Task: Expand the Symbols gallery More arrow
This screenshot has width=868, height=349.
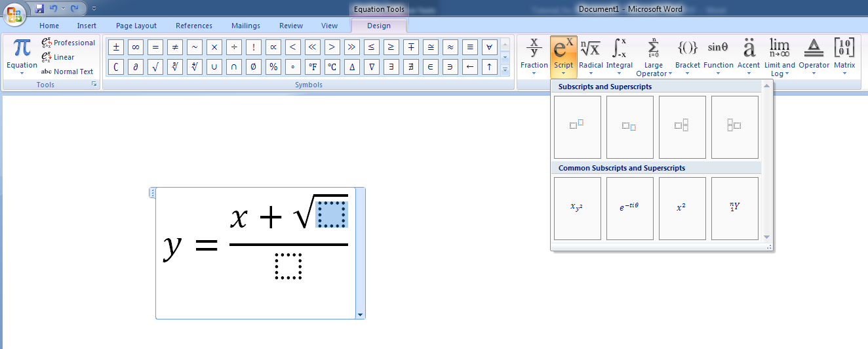Action: tap(505, 71)
